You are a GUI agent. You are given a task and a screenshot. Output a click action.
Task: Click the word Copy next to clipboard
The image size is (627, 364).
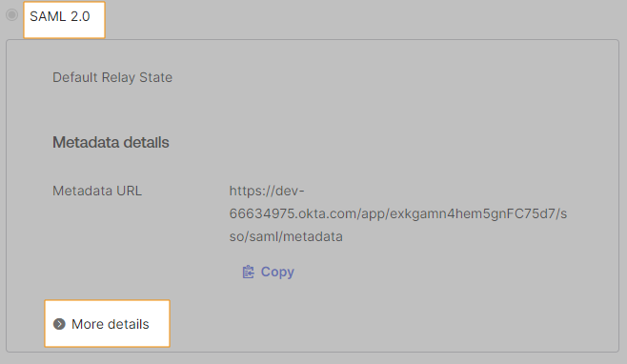click(x=277, y=272)
